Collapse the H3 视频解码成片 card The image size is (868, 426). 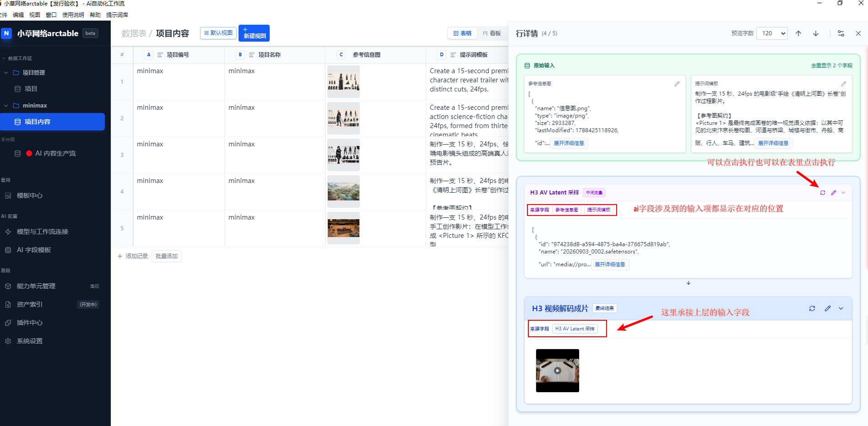(x=841, y=308)
